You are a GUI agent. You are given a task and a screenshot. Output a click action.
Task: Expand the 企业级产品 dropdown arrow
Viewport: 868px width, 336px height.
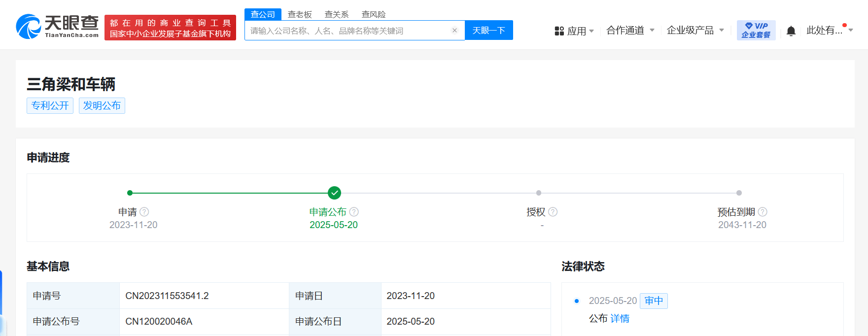click(x=722, y=30)
